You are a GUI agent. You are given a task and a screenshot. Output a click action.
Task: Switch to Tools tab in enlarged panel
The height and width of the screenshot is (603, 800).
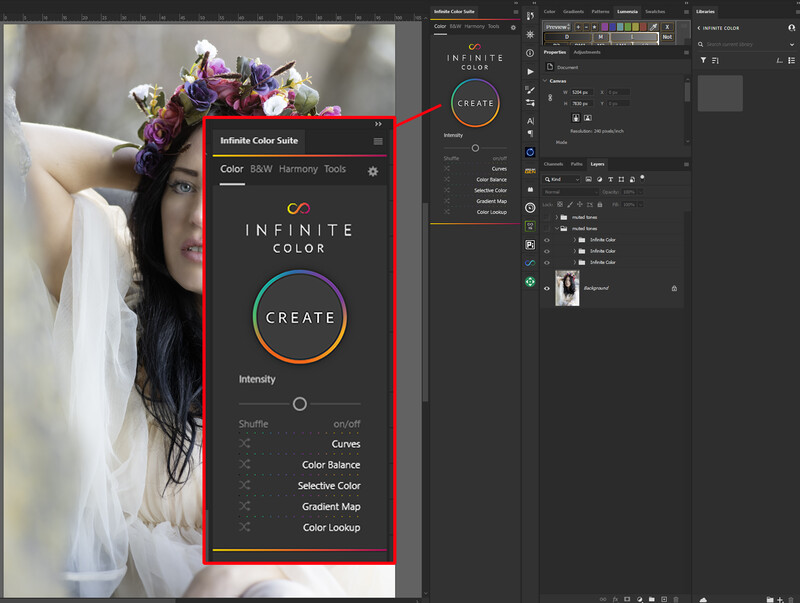pos(335,169)
